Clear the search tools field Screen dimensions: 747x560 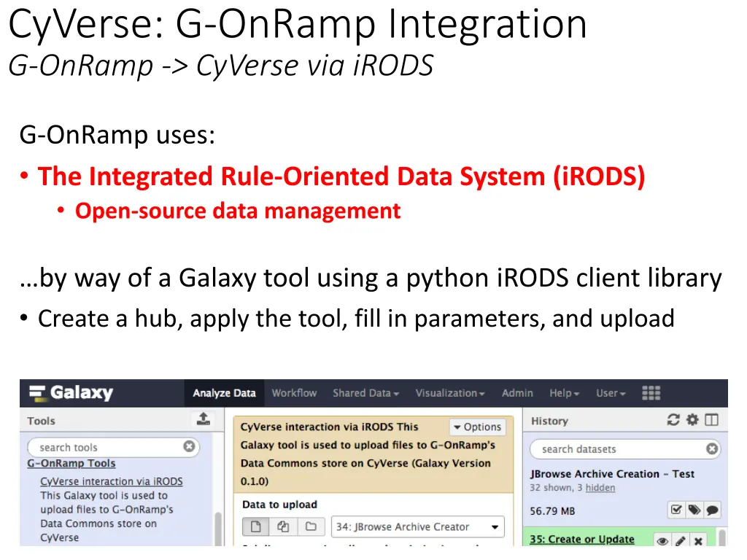[x=189, y=447]
